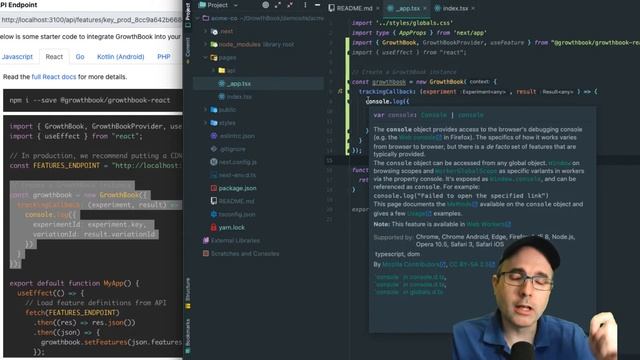Click the gutter icon beside trackingCallback line
Image resolution: width=640 pixels, height=360 pixels.
click(340, 92)
